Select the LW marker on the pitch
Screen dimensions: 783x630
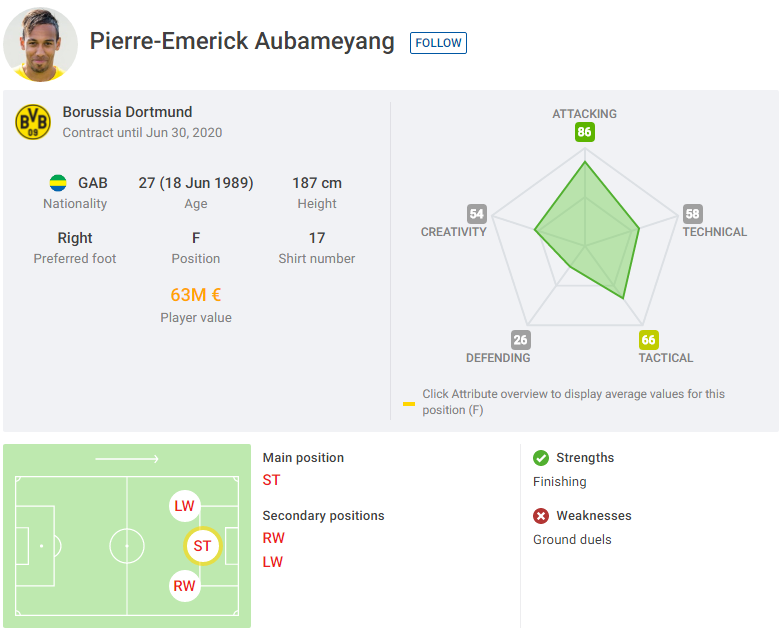point(184,506)
